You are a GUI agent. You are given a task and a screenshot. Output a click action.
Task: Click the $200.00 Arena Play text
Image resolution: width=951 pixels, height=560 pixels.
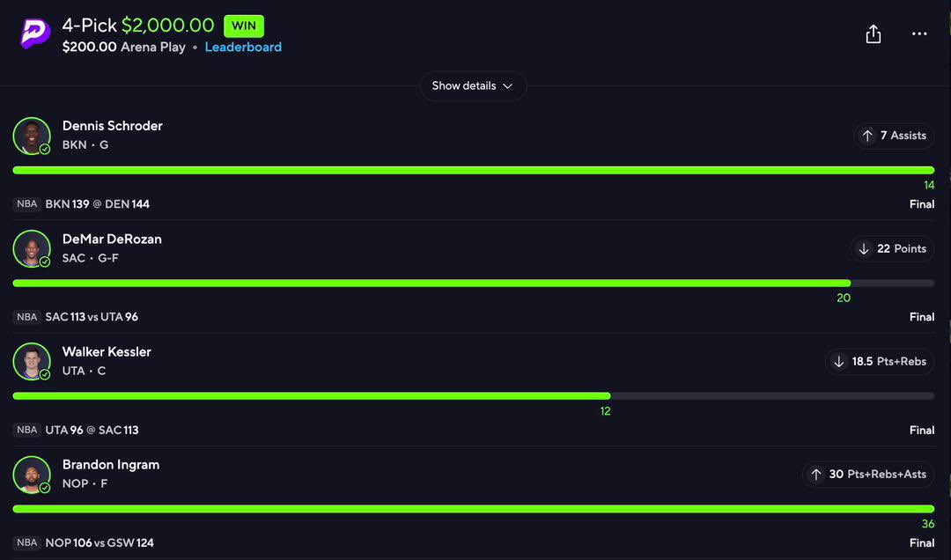tap(124, 47)
